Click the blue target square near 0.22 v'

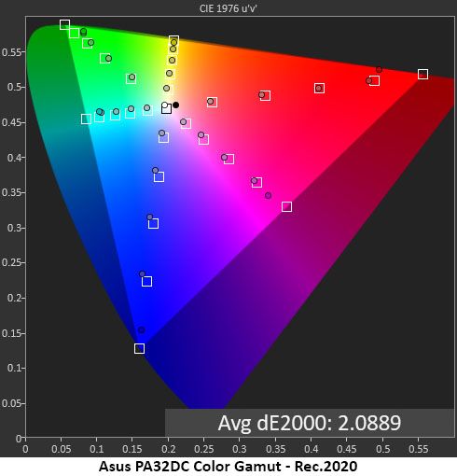(146, 282)
